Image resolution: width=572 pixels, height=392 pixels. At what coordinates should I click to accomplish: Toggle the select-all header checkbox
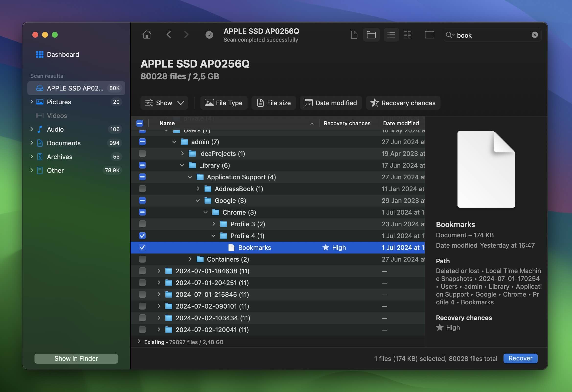139,123
